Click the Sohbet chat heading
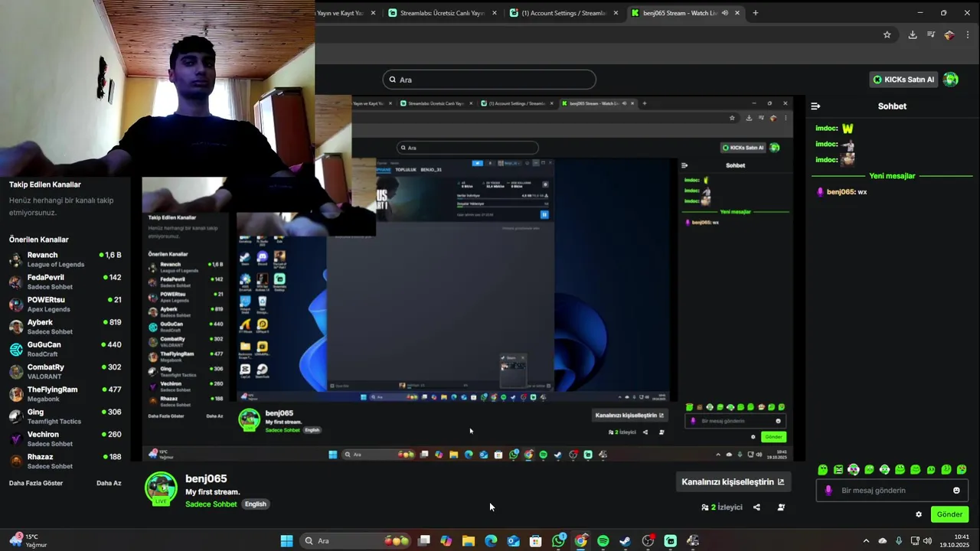The height and width of the screenshot is (551, 980). coord(892,106)
